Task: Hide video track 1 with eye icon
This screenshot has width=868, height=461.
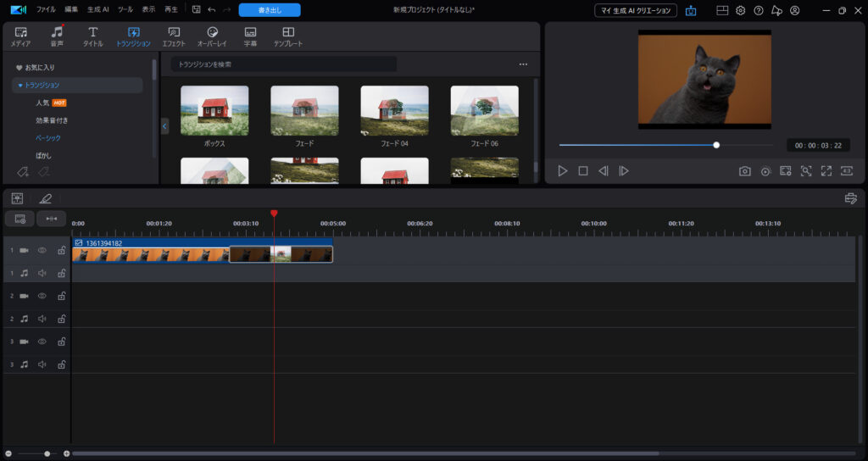Action: tap(42, 250)
